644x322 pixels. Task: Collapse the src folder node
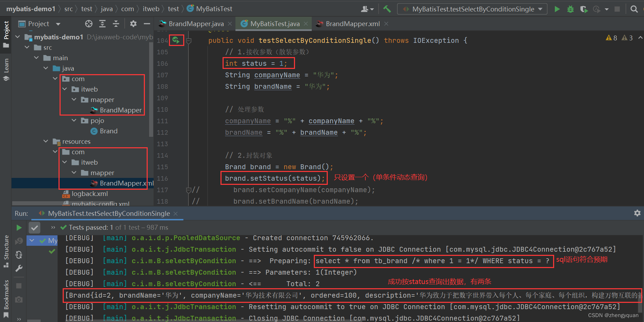click(27, 47)
